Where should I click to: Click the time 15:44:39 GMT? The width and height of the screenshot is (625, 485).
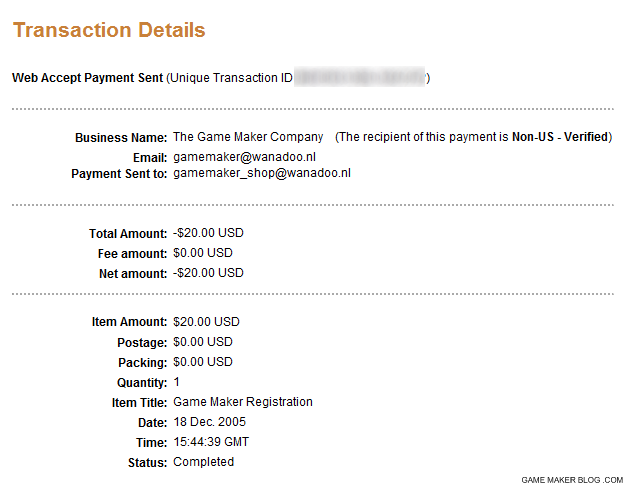click(211, 442)
